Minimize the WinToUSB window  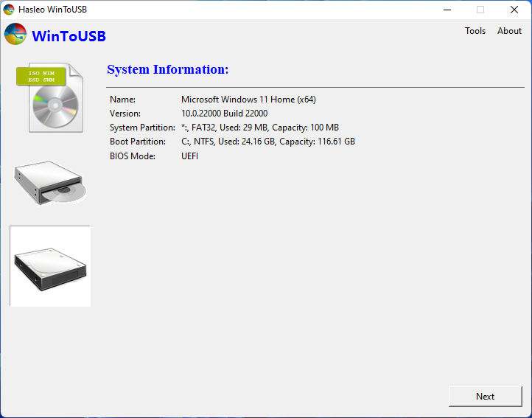[447, 10]
